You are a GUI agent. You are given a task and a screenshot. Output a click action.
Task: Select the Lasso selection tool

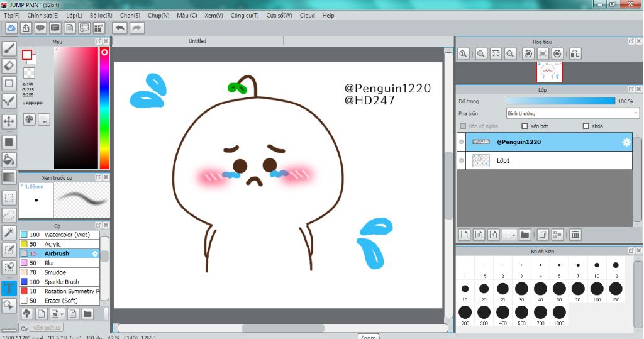9,215
